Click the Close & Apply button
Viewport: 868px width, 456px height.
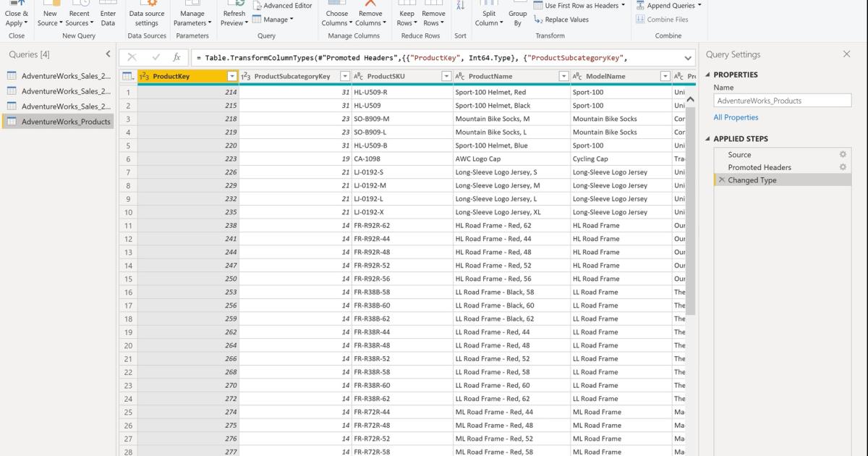coord(15,13)
